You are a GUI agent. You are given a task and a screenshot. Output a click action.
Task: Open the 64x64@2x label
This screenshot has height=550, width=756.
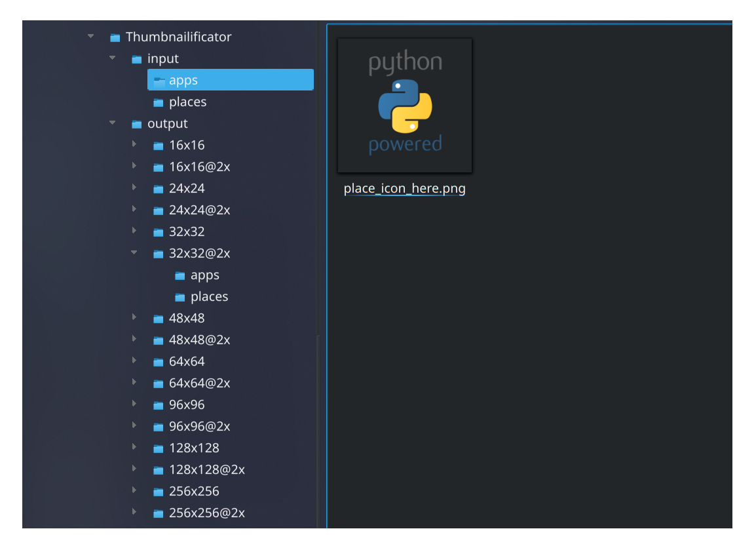(200, 383)
